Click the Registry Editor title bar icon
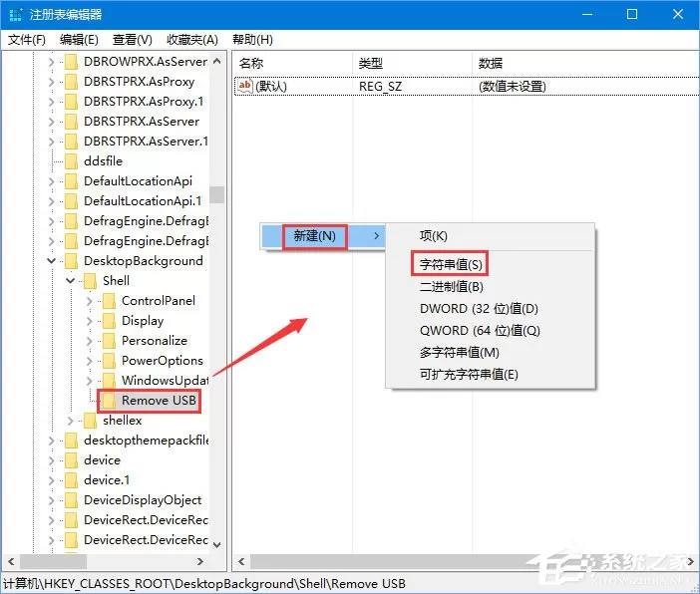This screenshot has height=594, width=700. point(16,14)
